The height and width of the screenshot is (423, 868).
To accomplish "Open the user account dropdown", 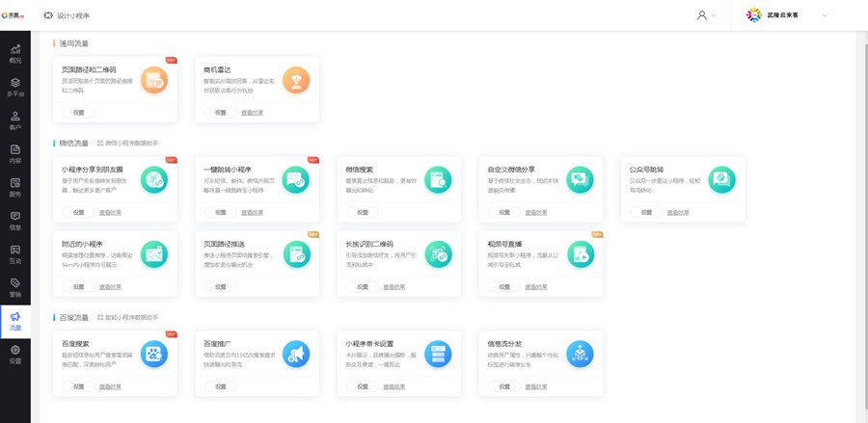I will (706, 15).
